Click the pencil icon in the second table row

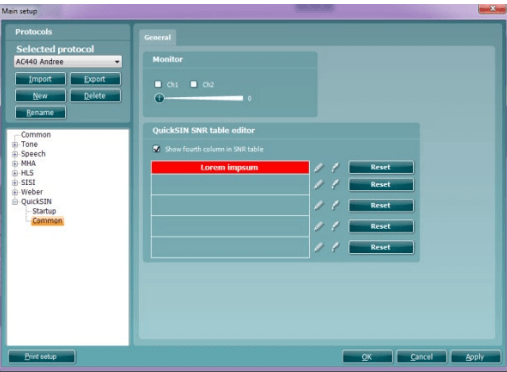[319, 184]
